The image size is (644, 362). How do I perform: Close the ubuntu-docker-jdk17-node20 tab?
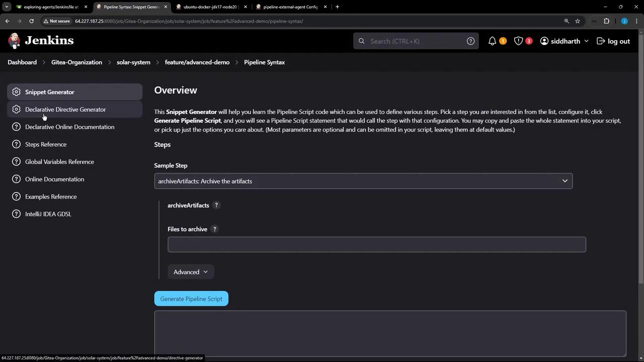[x=246, y=7]
